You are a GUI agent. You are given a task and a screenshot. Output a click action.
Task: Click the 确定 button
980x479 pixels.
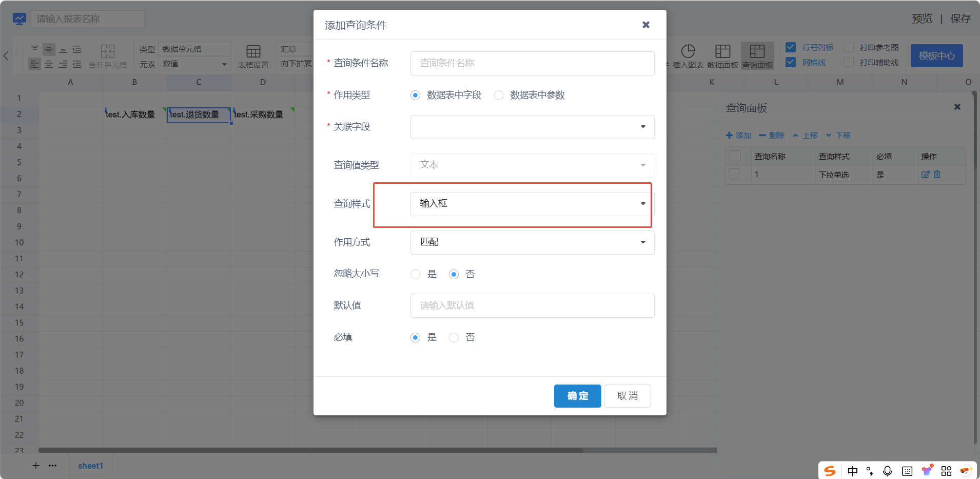pyautogui.click(x=577, y=396)
